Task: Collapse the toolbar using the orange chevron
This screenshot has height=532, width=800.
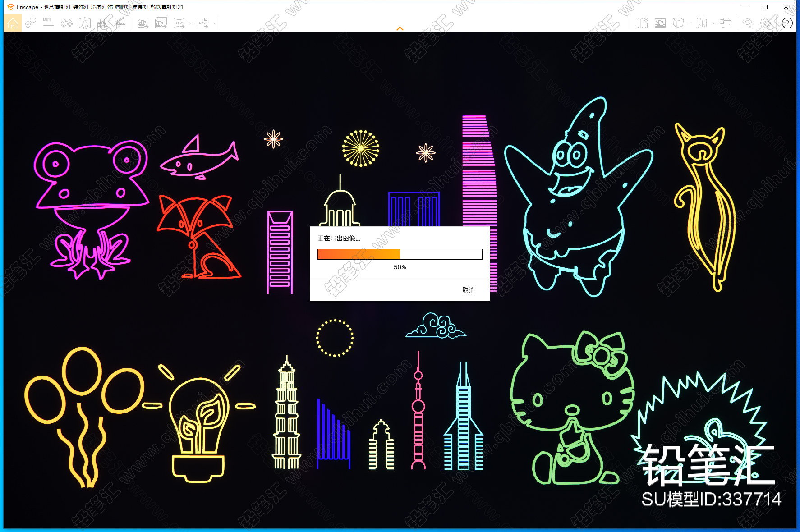Action: (400, 28)
